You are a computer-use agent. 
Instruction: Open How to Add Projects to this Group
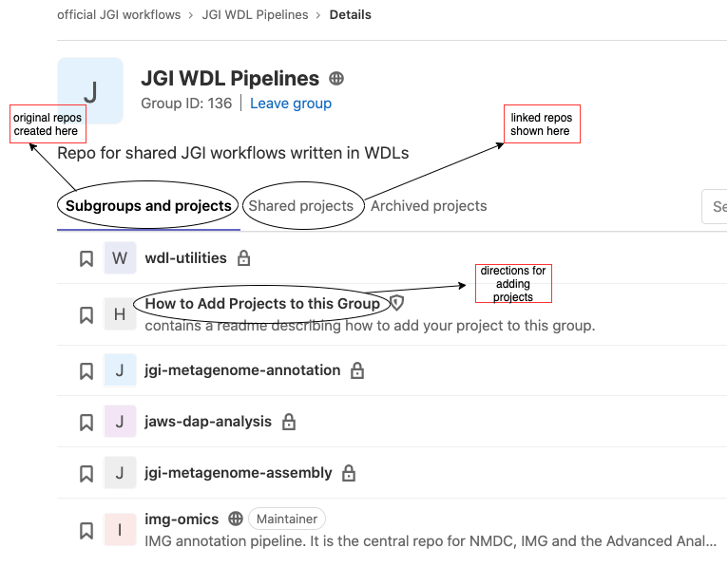[262, 304]
